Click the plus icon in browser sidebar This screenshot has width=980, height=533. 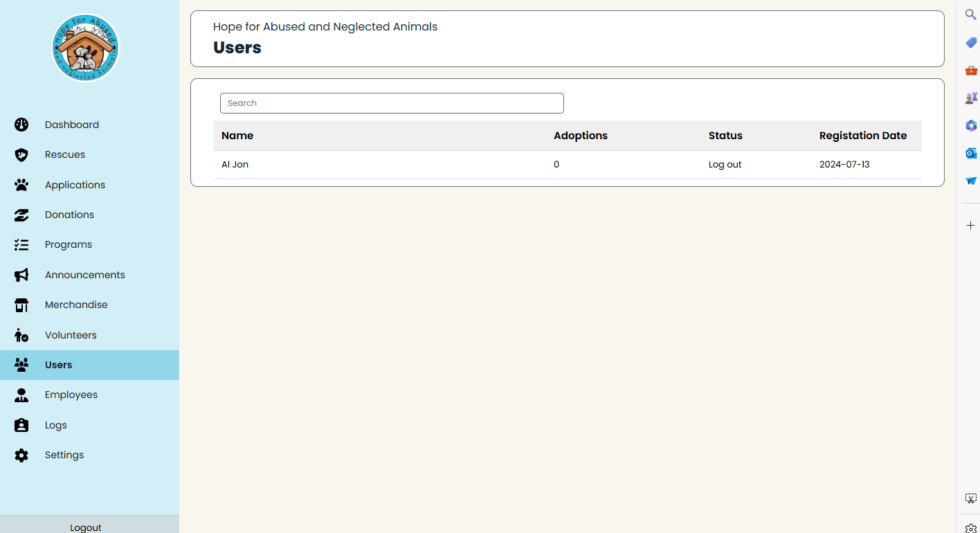coord(970,226)
